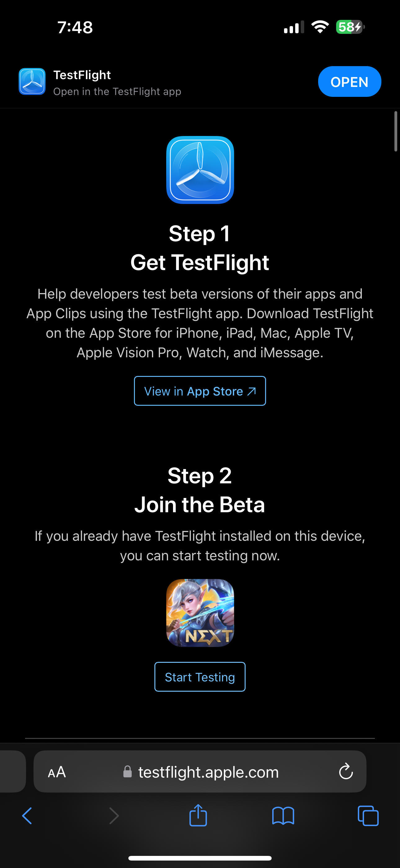Open the AA page settings menu

click(56, 772)
